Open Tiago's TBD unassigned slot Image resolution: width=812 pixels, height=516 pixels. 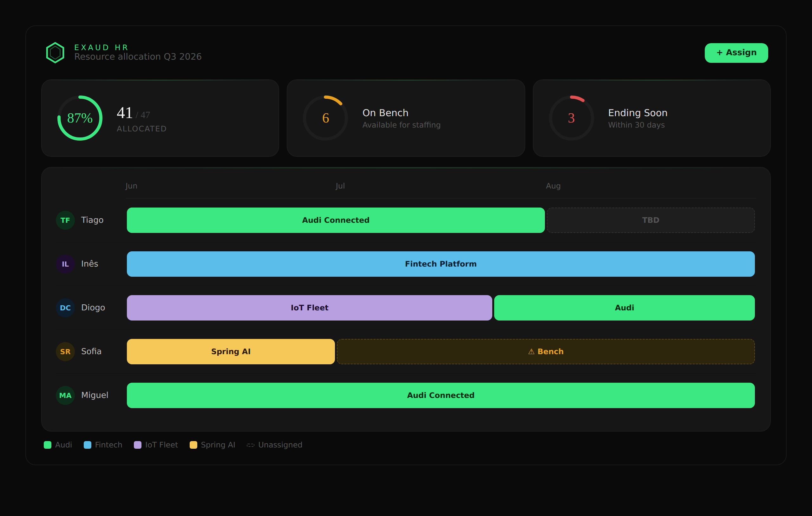651,220
